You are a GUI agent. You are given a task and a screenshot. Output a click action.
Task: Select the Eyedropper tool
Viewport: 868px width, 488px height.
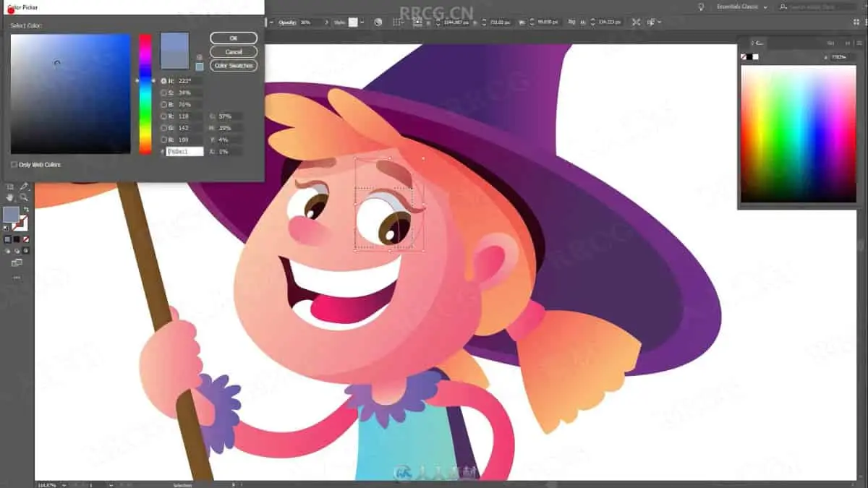24,187
